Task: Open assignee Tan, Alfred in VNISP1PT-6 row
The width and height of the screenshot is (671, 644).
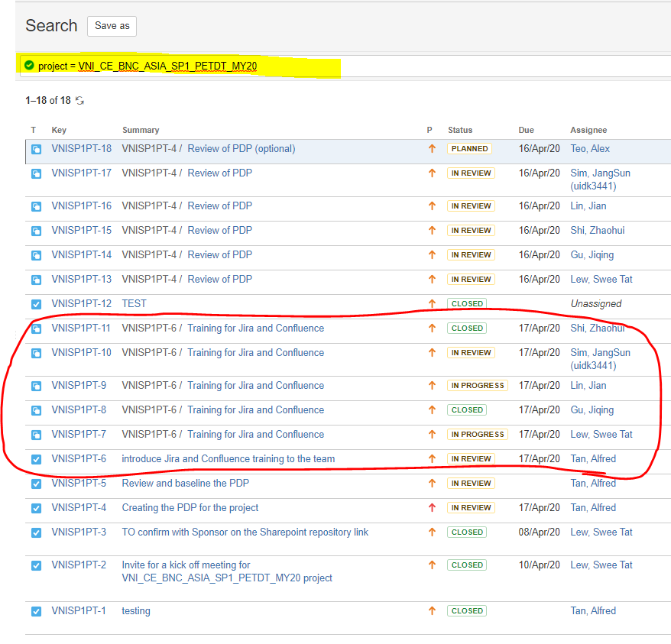Action: pyautogui.click(x=593, y=458)
